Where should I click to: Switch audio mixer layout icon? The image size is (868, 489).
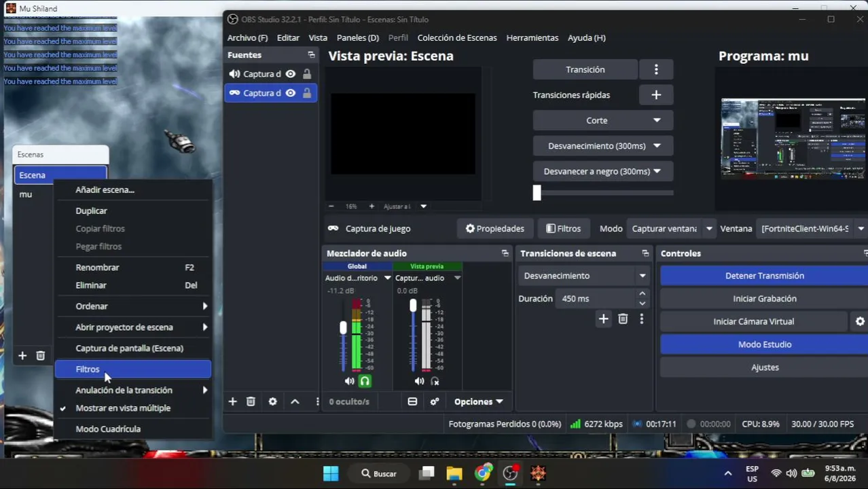(412, 401)
